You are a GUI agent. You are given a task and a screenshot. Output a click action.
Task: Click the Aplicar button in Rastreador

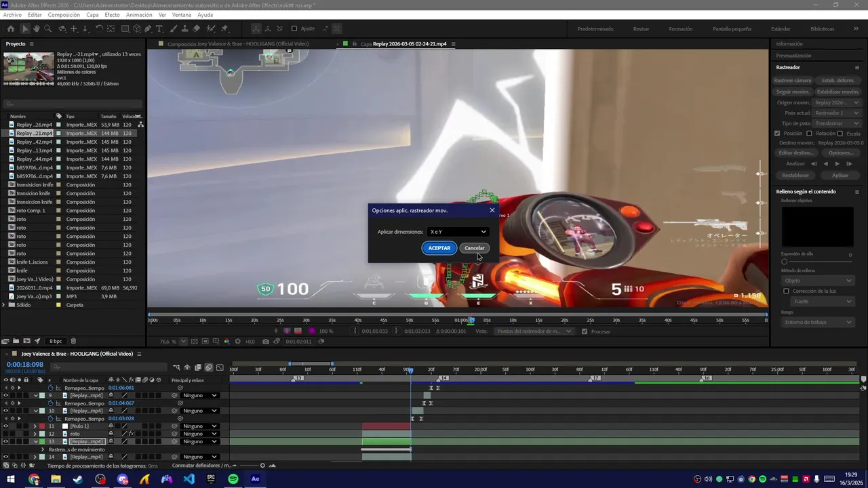pos(840,176)
